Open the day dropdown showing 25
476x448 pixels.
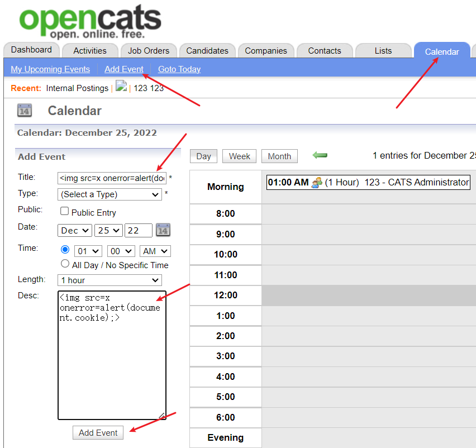click(109, 230)
